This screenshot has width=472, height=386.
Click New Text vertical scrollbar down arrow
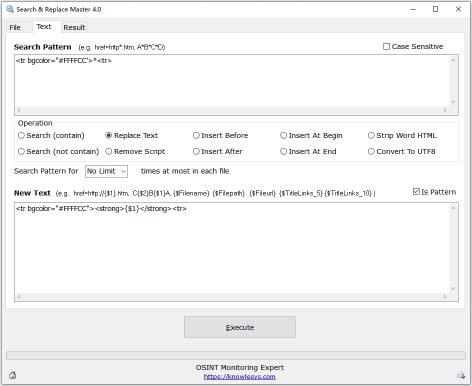(x=453, y=288)
